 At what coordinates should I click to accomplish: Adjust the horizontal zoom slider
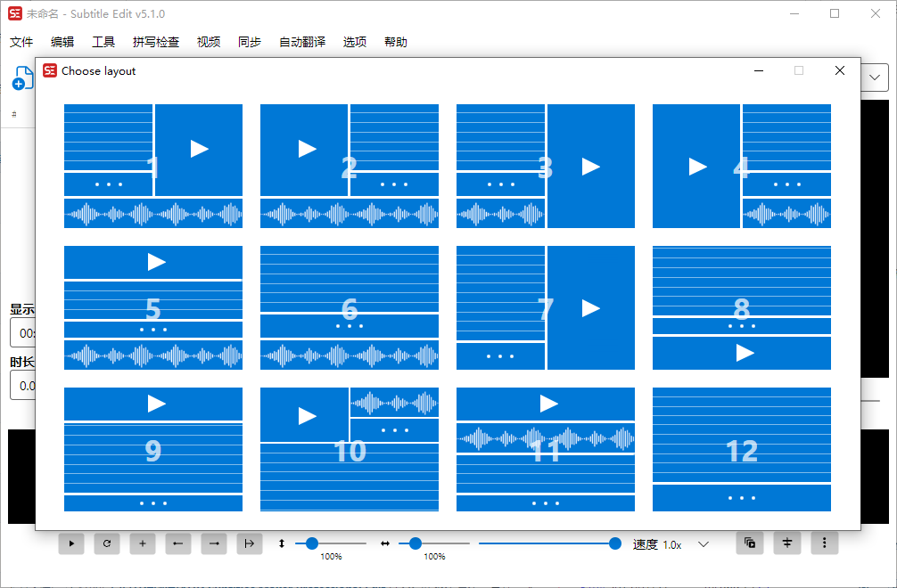pos(434,543)
